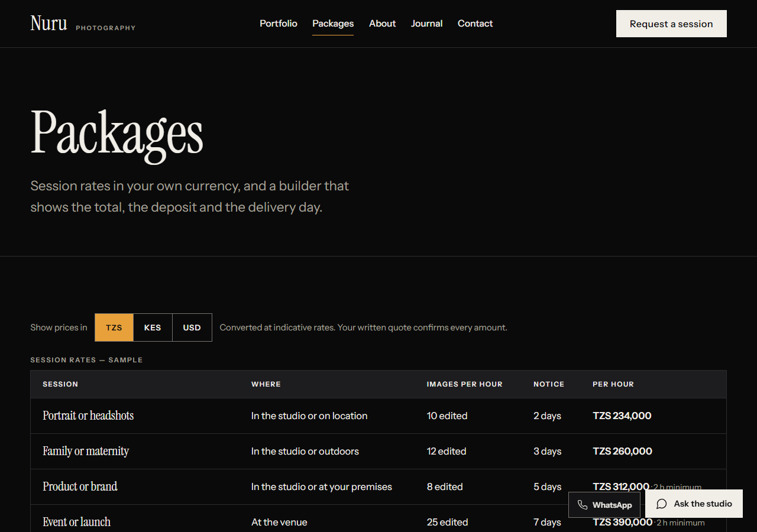Viewport: 757px width, 532px height.
Task: Click the 'In the studio or at your premises' cell
Action: (322, 486)
